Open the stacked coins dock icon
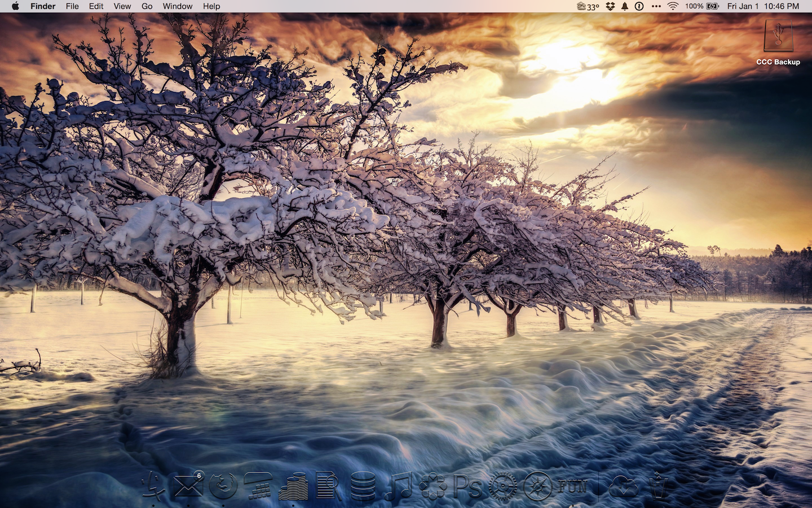The image size is (812, 508). click(293, 485)
